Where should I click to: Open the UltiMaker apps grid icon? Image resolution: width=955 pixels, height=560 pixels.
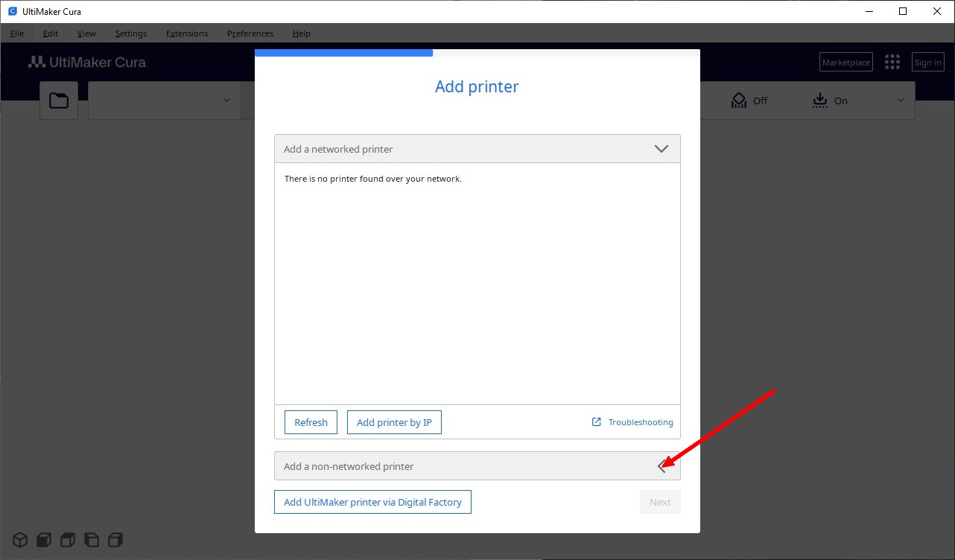pos(892,63)
